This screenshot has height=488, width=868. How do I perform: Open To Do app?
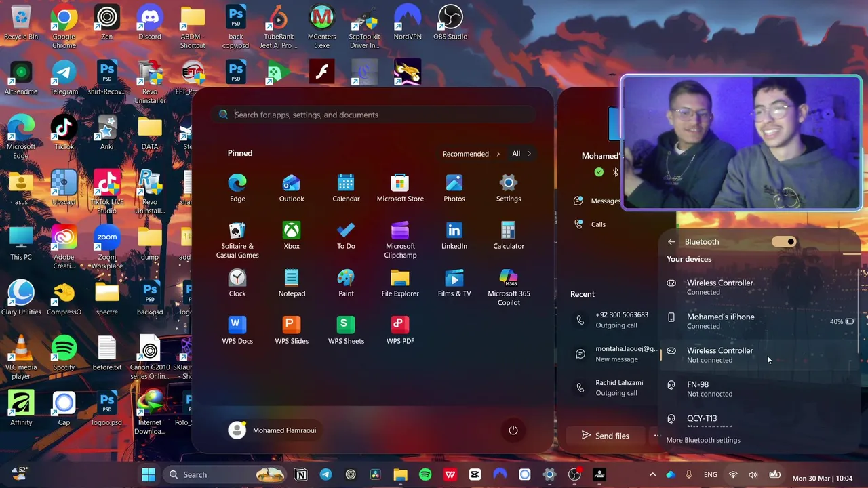346,236
